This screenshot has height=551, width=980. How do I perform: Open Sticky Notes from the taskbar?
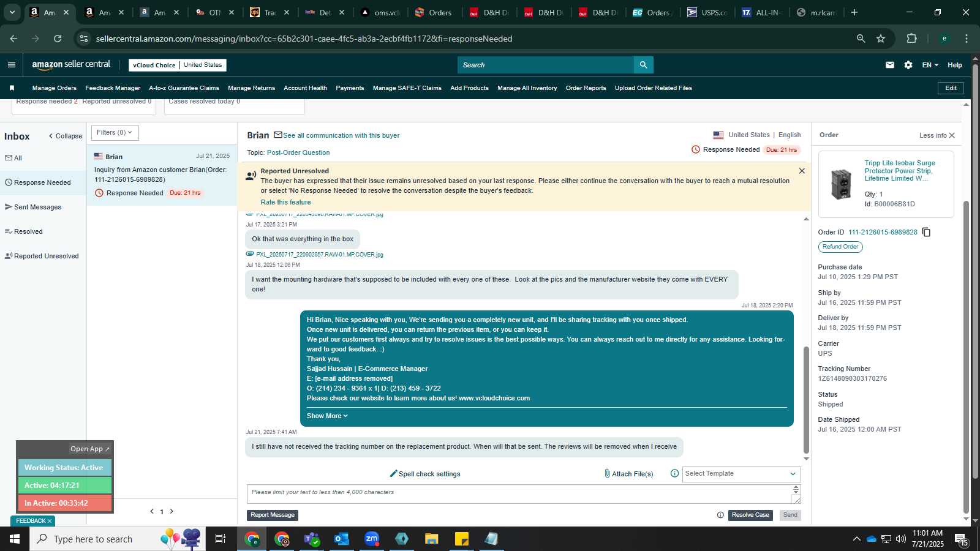pyautogui.click(x=462, y=539)
